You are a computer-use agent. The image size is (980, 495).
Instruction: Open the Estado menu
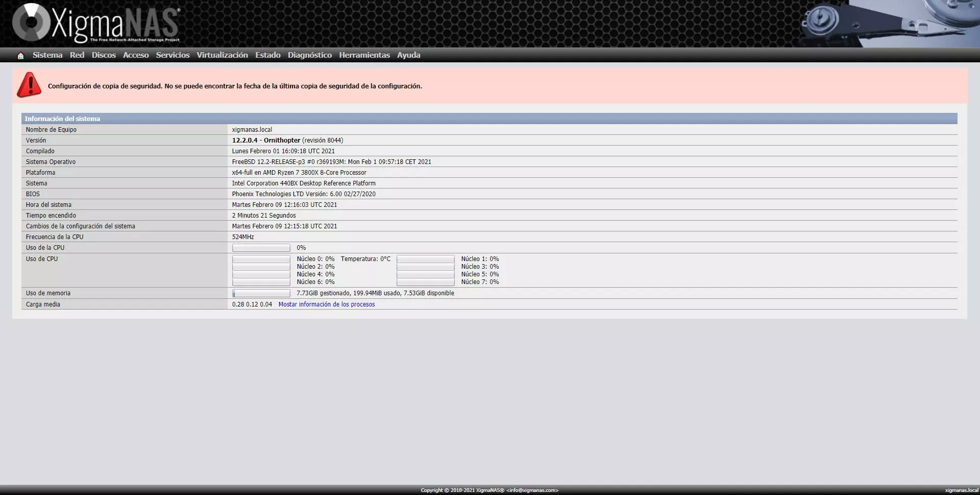[x=268, y=55]
